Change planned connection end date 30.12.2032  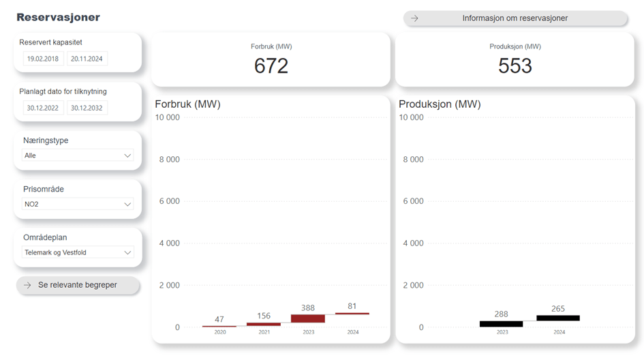[87, 108]
